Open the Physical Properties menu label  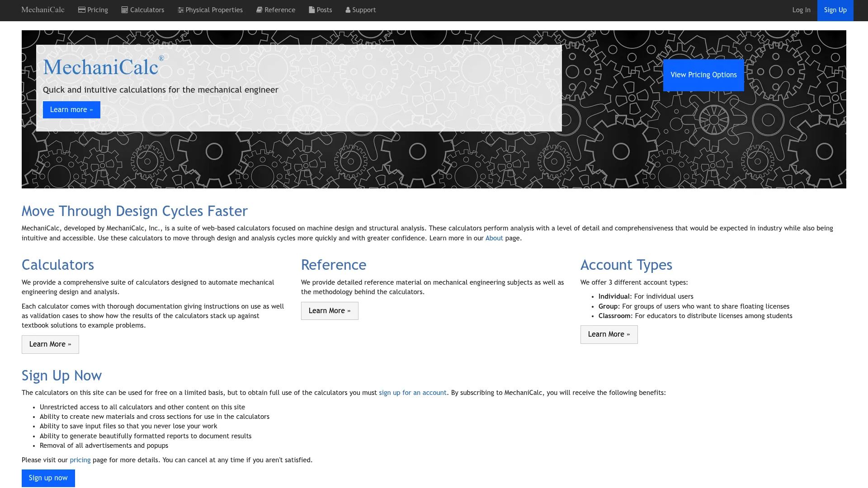click(x=214, y=10)
